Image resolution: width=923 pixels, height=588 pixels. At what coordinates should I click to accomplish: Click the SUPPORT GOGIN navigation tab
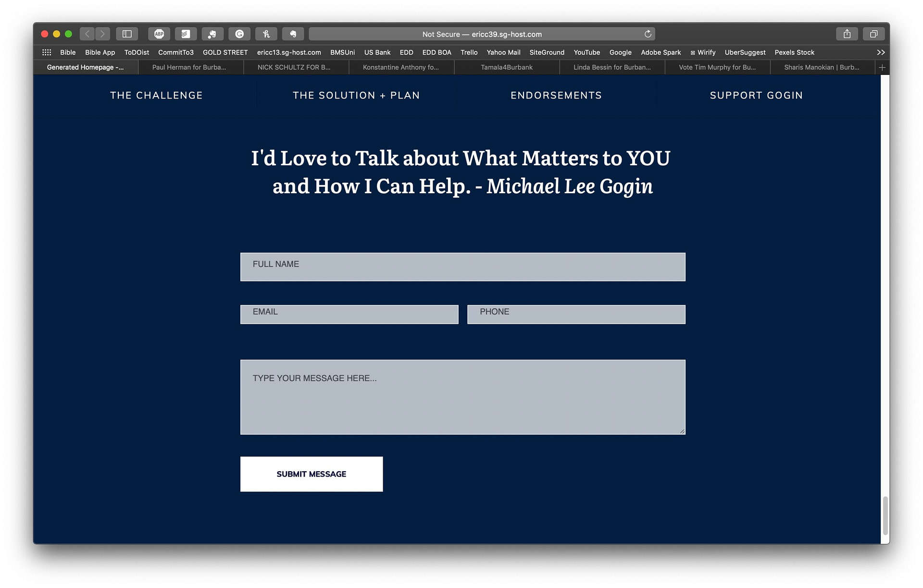click(756, 95)
